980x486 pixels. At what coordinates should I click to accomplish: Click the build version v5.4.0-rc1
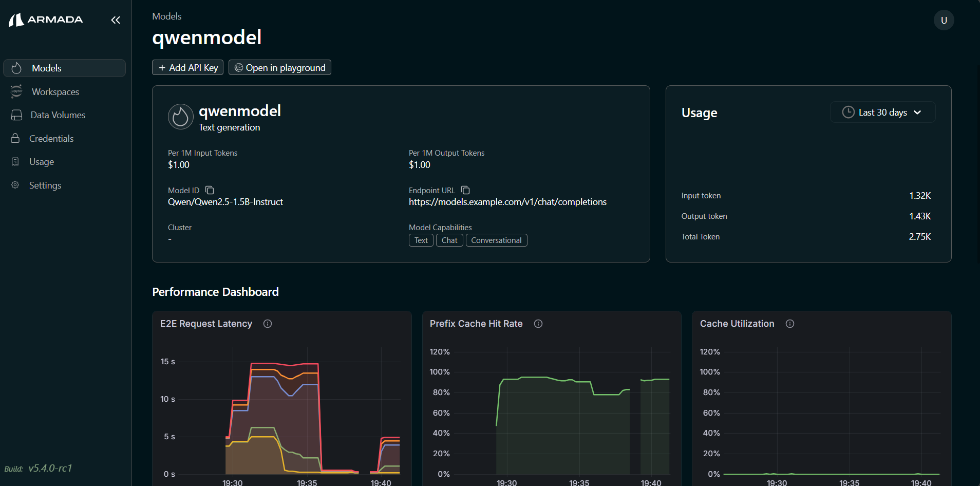pyautogui.click(x=50, y=468)
